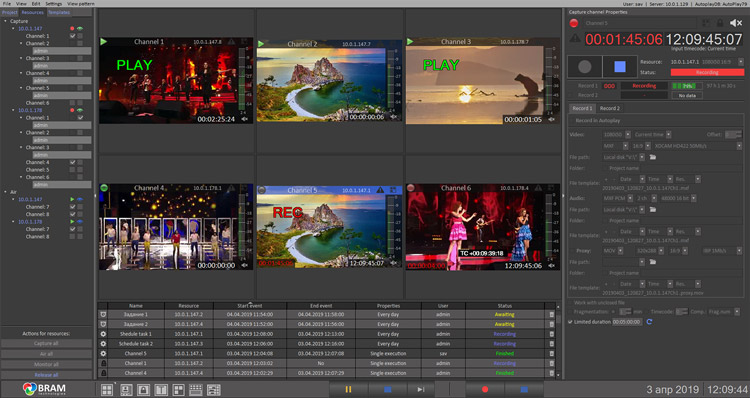
Task: Uncheck the first checkbox for Capture 10.0.1.147 Channel: 1
Action: coord(72,36)
